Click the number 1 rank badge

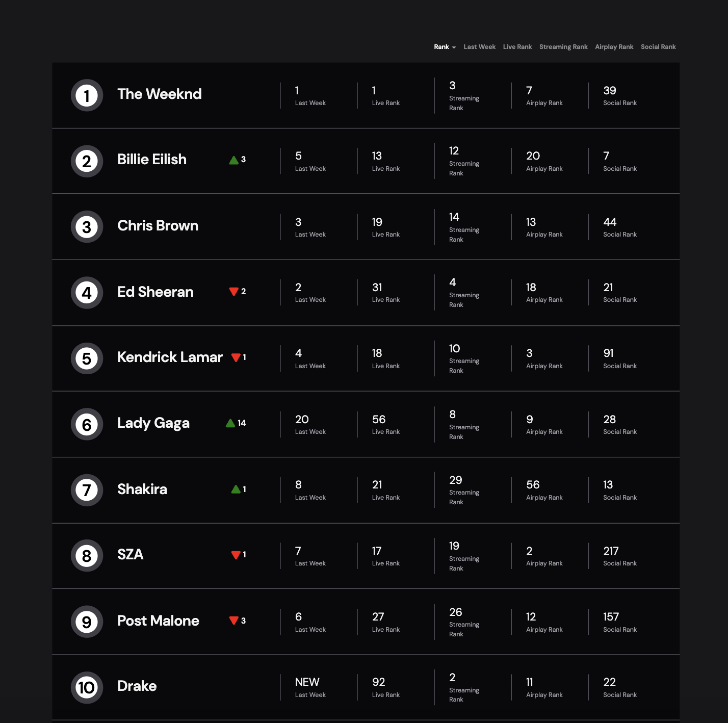(87, 95)
